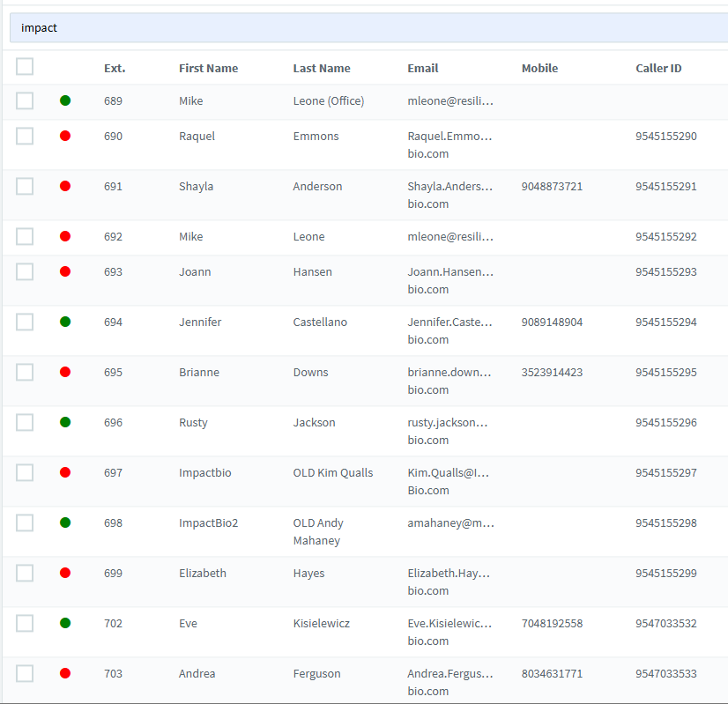Click the green status dot for ImpactBio2

click(x=65, y=522)
